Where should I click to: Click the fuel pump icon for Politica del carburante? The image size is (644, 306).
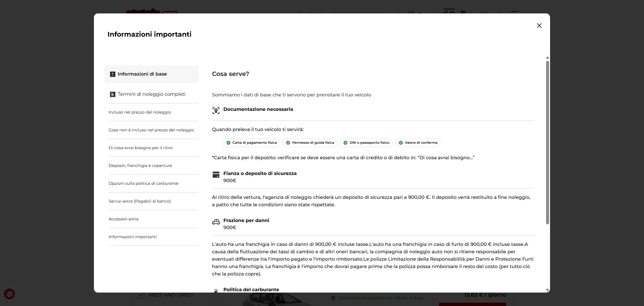[216, 291]
